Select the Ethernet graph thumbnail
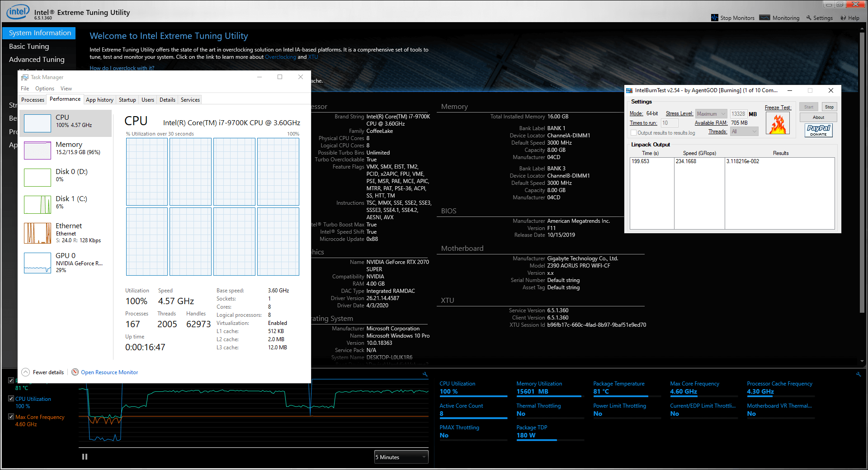The height and width of the screenshot is (470, 868). 38,233
